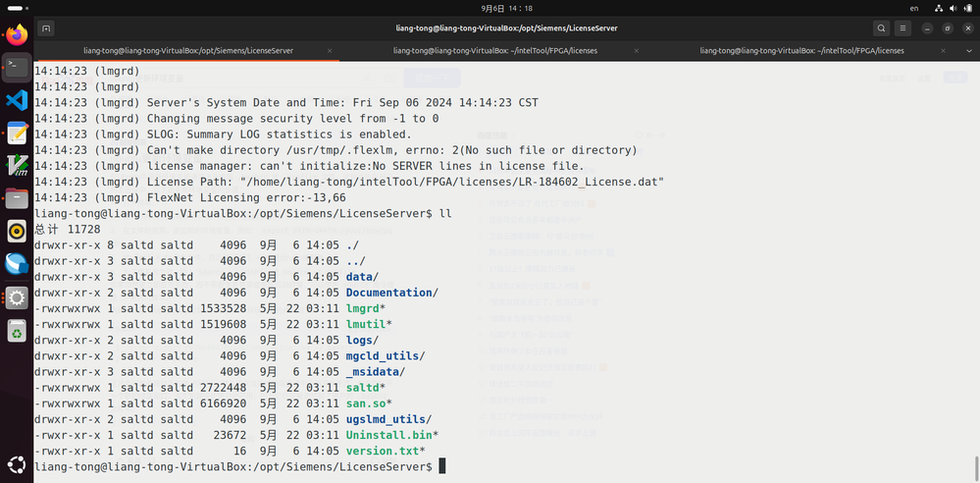This screenshot has width=980, height=483.
Task: Click the terminal vertical scrollbar
Action: coord(976,466)
